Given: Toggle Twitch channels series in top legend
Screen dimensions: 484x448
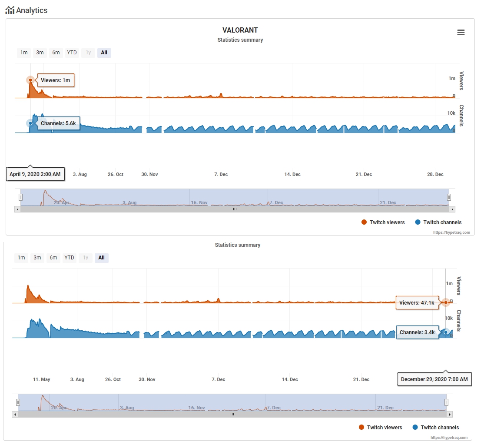Looking at the screenshot, I should 438,222.
